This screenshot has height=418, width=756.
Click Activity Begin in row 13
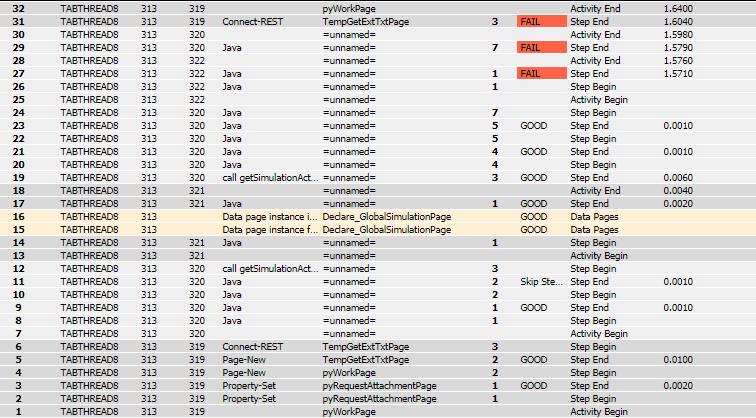[x=599, y=256]
